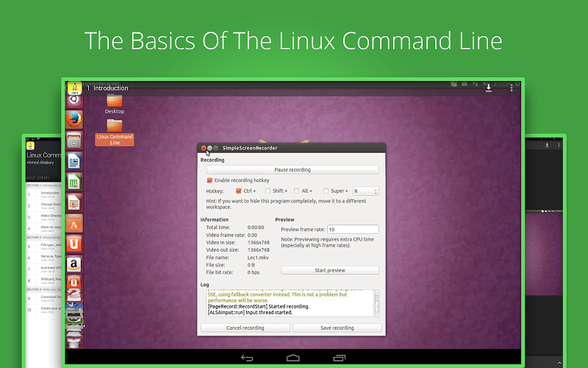The height and width of the screenshot is (368, 588).
Task: Check the Alt + hotkey modifier
Action: tap(297, 191)
